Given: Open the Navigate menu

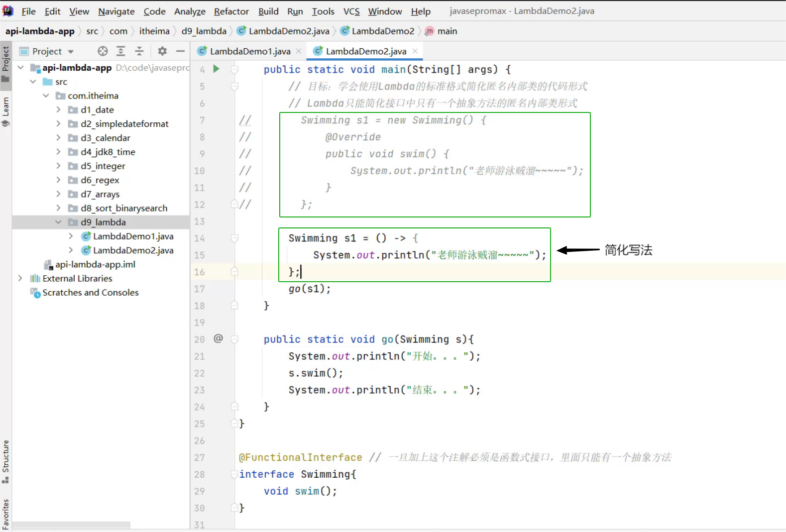Looking at the screenshot, I should 116,11.
